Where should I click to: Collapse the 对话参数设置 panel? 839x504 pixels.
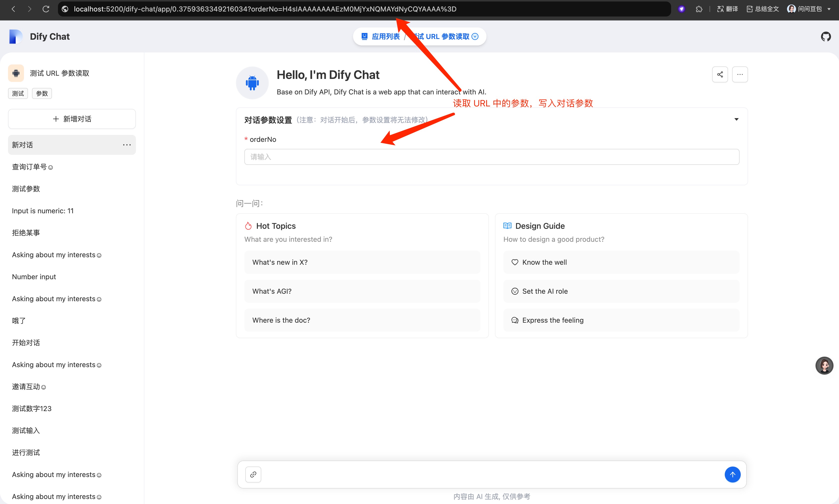pyautogui.click(x=736, y=119)
